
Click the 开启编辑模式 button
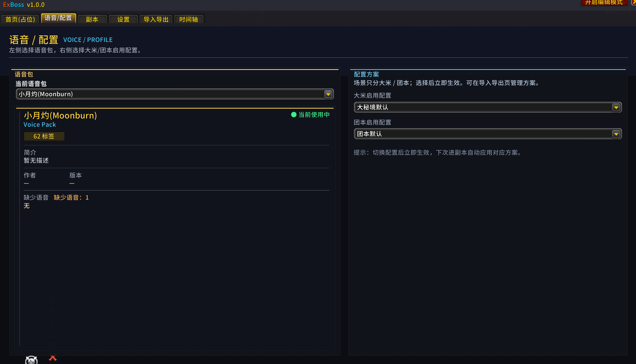[604, 2]
